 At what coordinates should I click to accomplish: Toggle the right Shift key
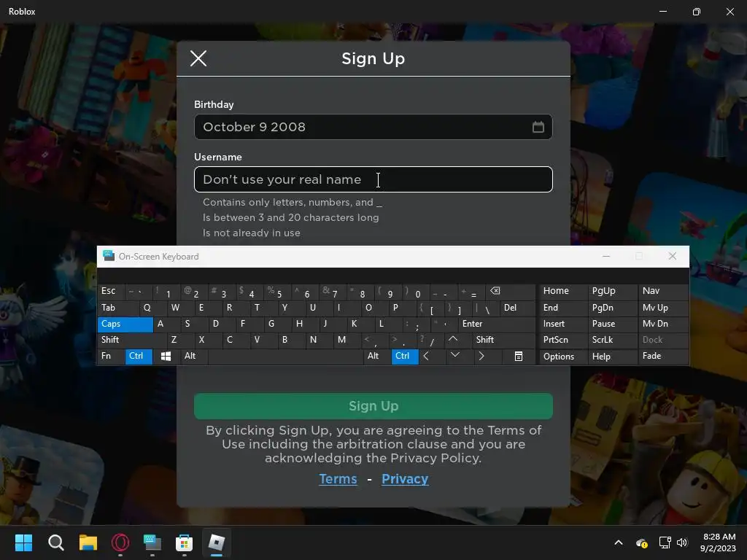pos(503,340)
